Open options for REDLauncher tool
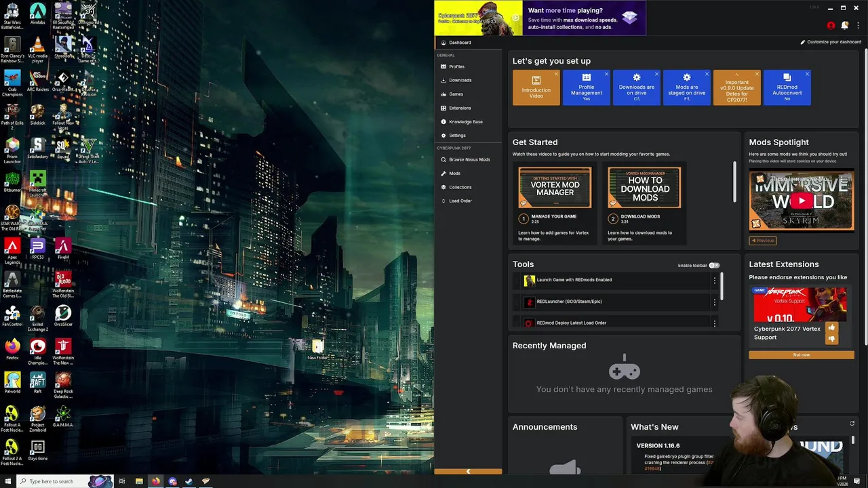Screen dimensions: 868x488 (x=714, y=302)
